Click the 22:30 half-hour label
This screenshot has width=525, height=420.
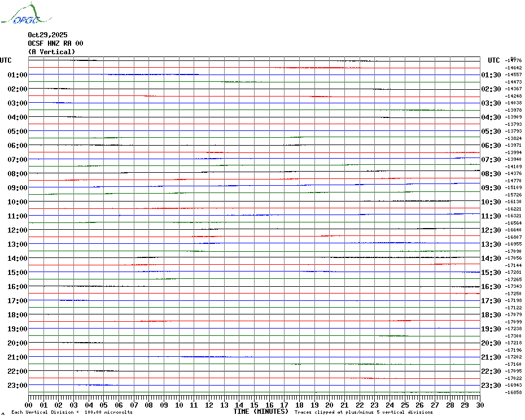(x=491, y=371)
